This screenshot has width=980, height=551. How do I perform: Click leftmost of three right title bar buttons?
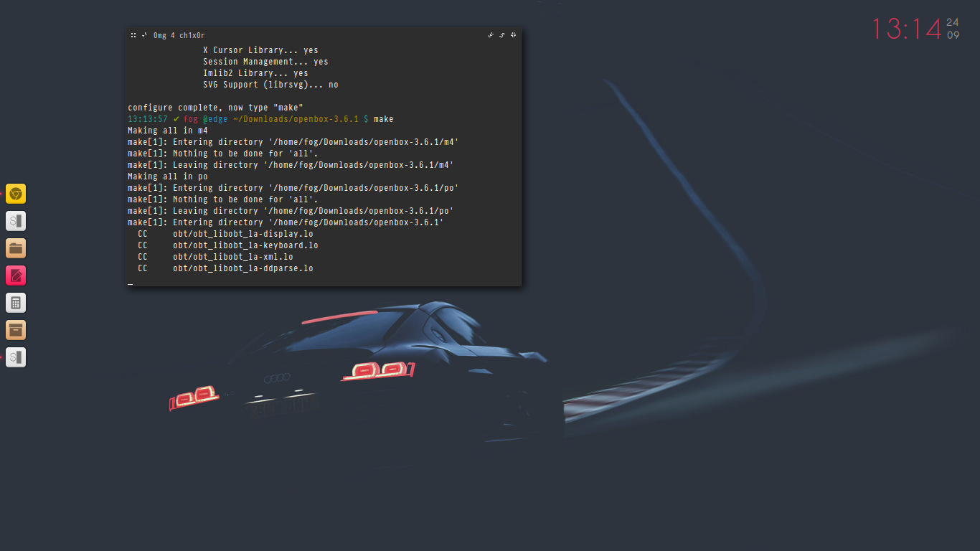pyautogui.click(x=491, y=35)
